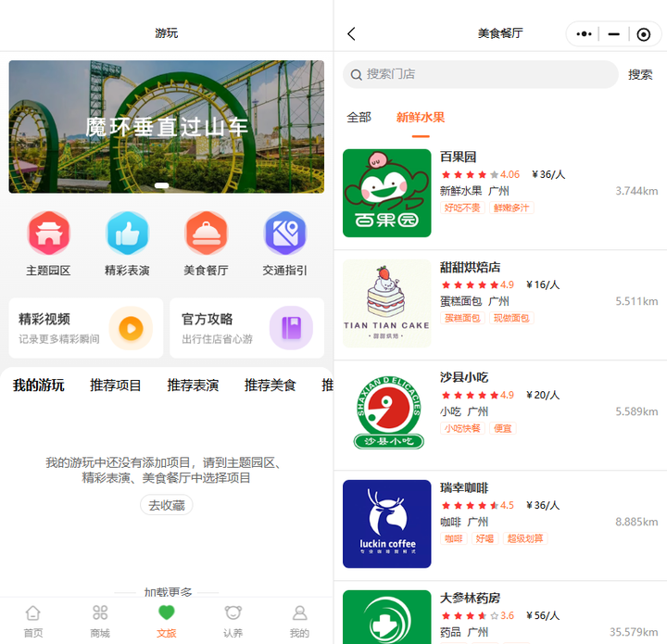Open the 交通指引 map icon
This screenshot has height=644, width=667.
[285, 234]
